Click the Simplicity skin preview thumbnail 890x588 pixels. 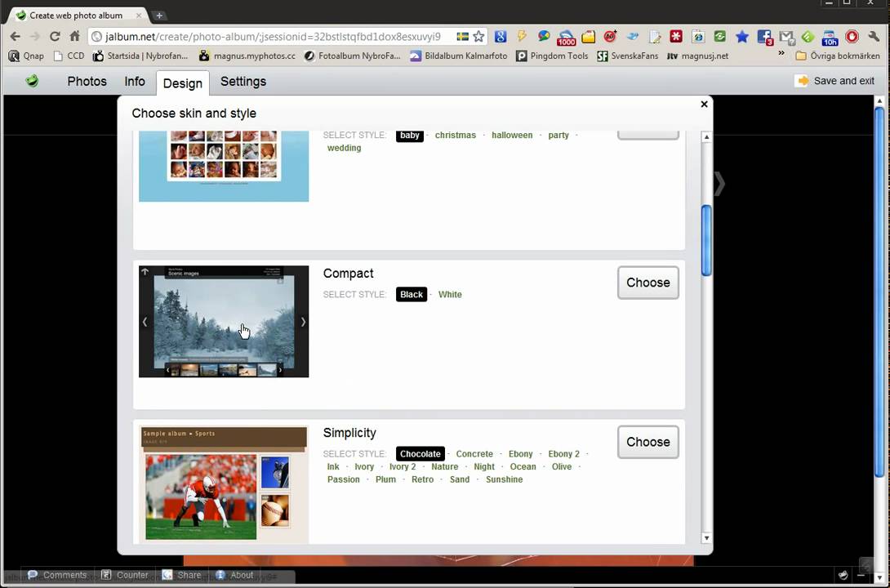click(224, 484)
